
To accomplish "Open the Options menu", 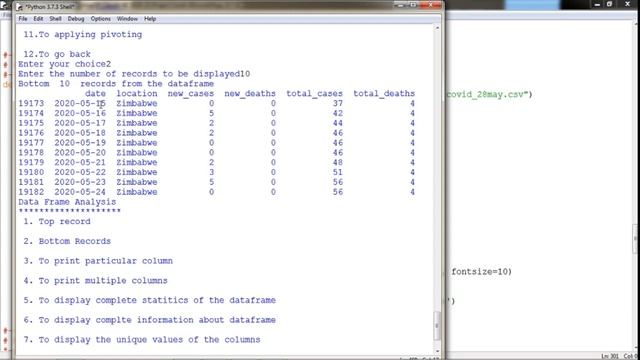I will pyautogui.click(x=100, y=19).
